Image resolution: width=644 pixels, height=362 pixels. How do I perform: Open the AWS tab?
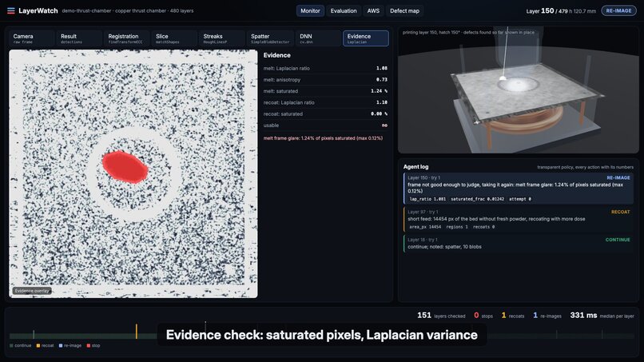pos(373,10)
